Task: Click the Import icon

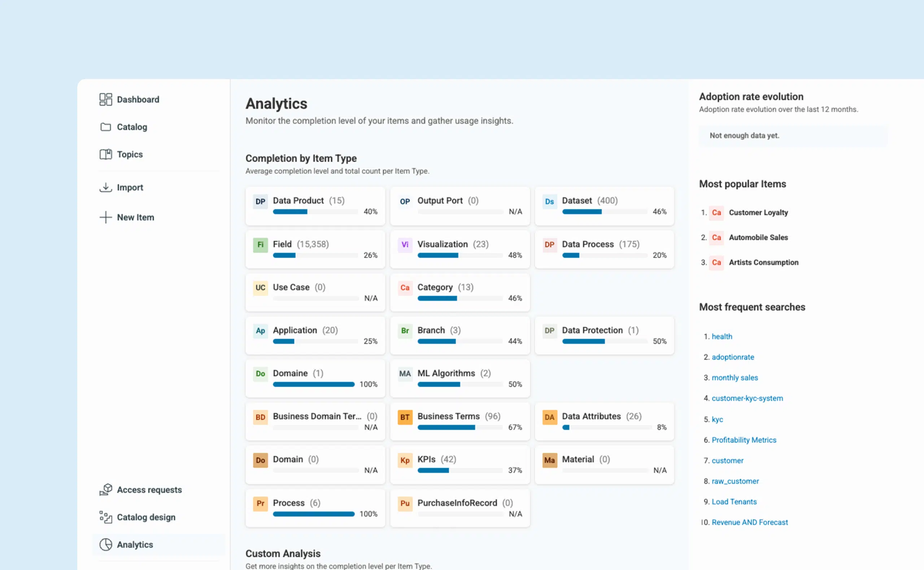Action: coord(106,187)
